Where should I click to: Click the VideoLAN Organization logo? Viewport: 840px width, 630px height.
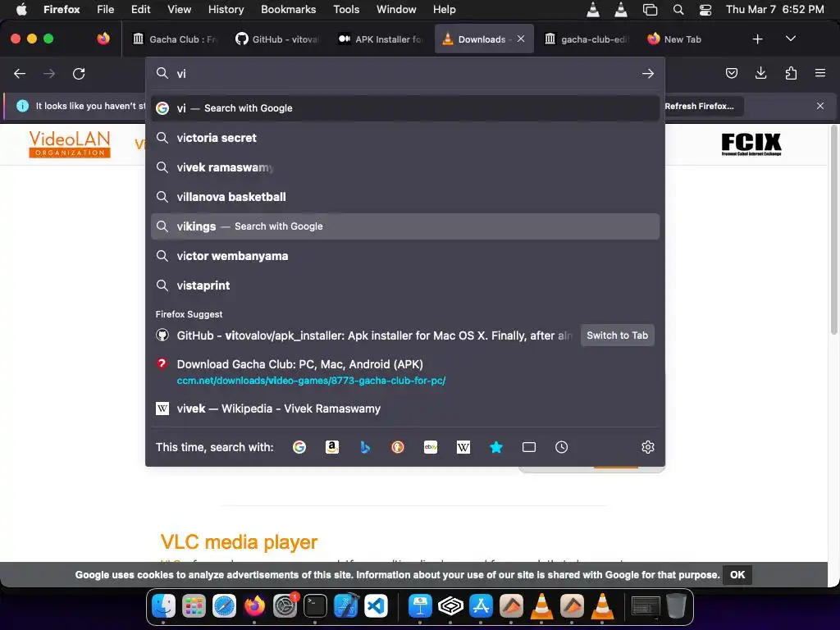[70, 144]
